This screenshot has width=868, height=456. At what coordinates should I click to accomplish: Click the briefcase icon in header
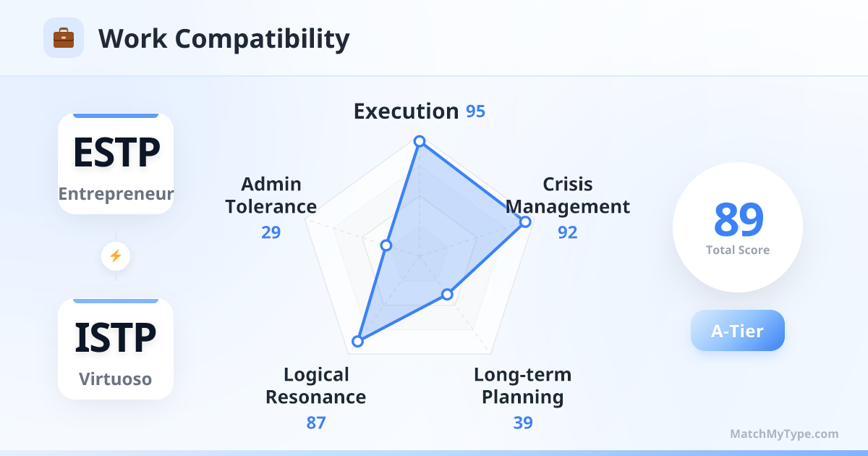click(64, 38)
